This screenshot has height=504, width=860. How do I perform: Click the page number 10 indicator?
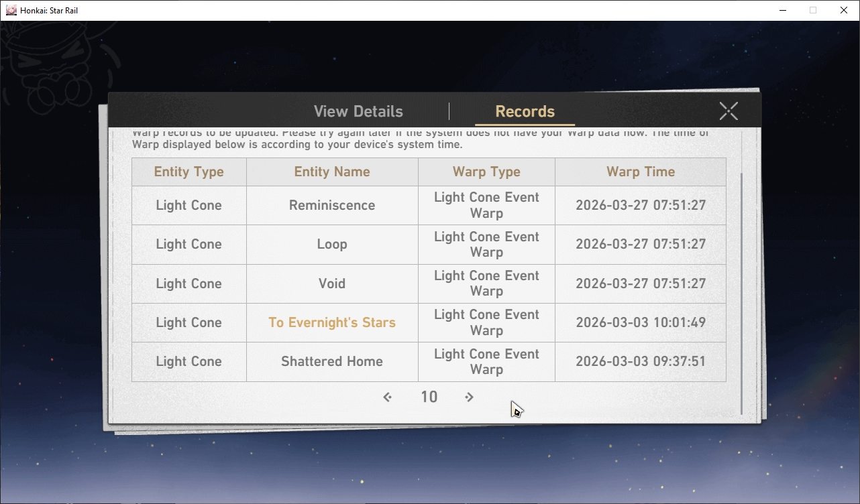click(429, 397)
